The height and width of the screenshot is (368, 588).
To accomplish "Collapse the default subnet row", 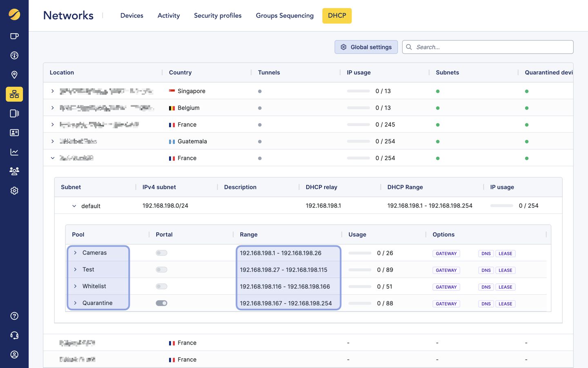I will [74, 206].
